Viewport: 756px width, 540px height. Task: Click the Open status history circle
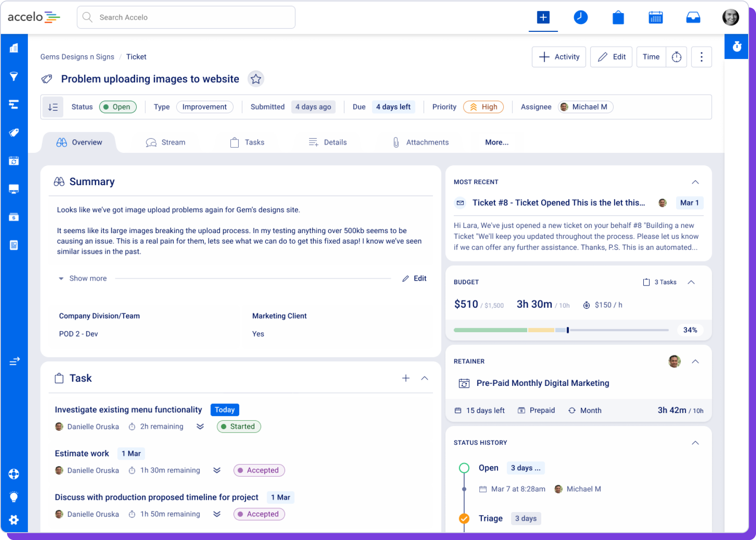pyautogui.click(x=464, y=468)
